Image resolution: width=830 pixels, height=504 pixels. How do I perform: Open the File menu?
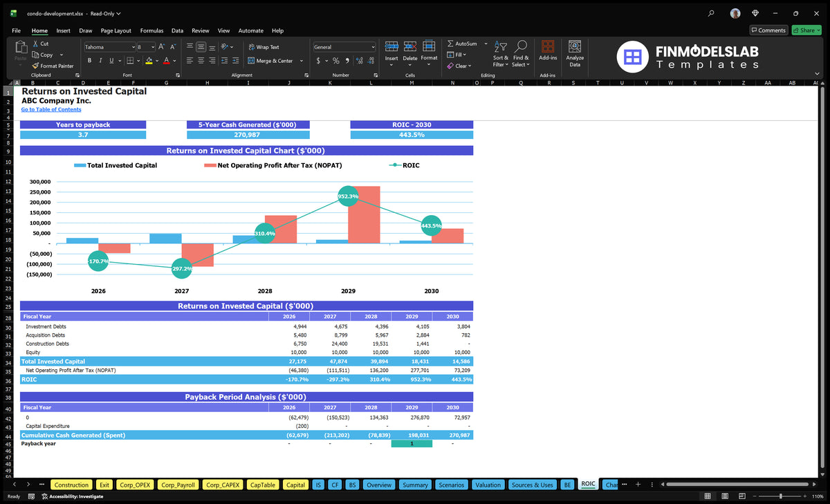tap(17, 30)
